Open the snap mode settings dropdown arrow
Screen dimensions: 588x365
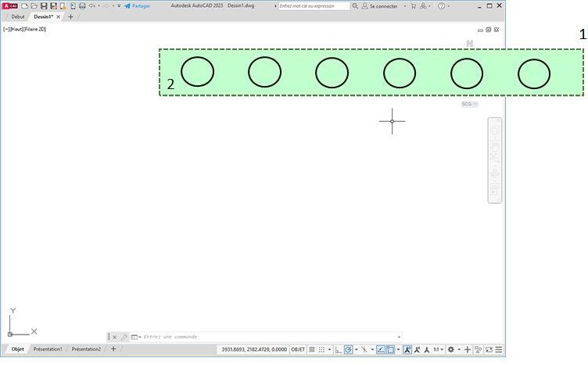point(330,349)
